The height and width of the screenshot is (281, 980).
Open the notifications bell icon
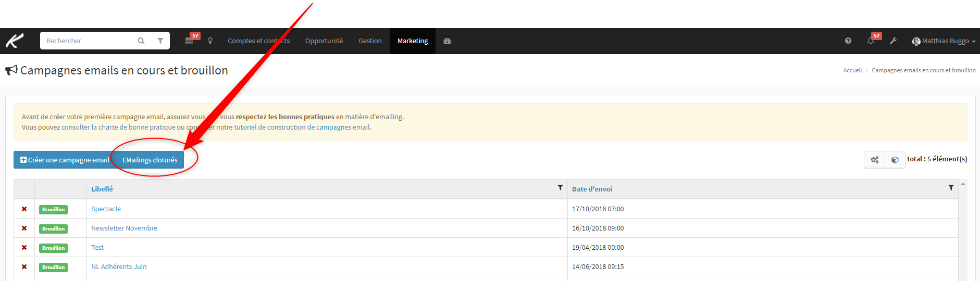871,41
